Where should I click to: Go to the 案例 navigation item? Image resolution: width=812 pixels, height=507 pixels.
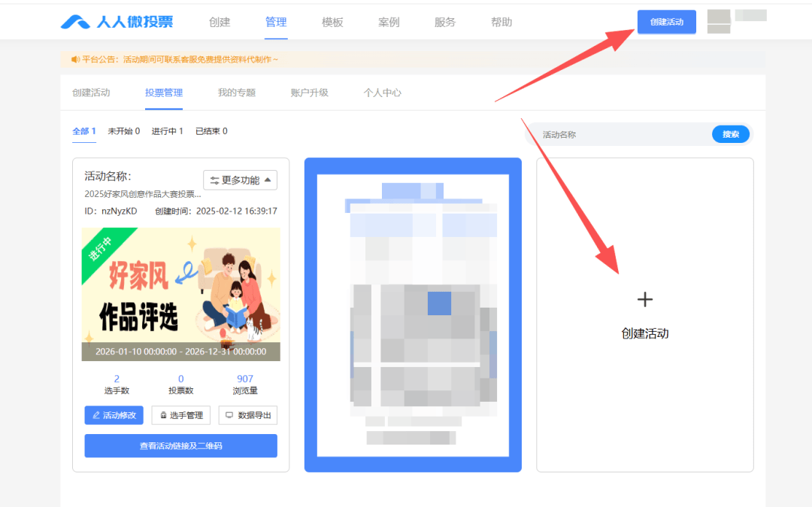pyautogui.click(x=389, y=23)
